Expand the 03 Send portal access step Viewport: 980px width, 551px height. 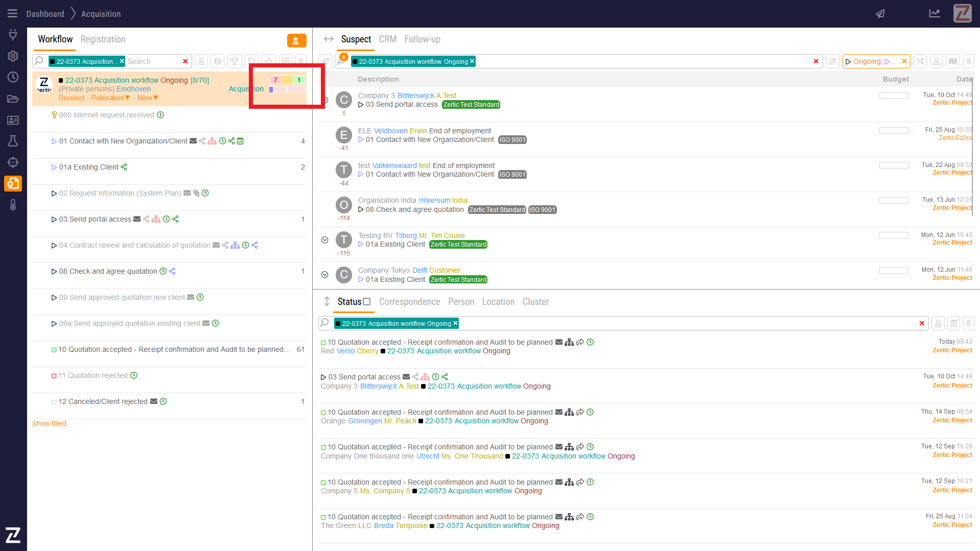(54, 220)
